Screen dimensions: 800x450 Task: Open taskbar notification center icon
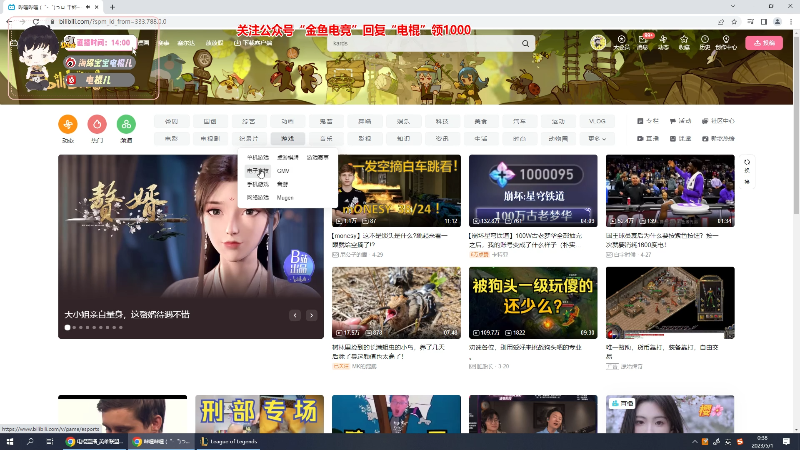(x=786, y=441)
